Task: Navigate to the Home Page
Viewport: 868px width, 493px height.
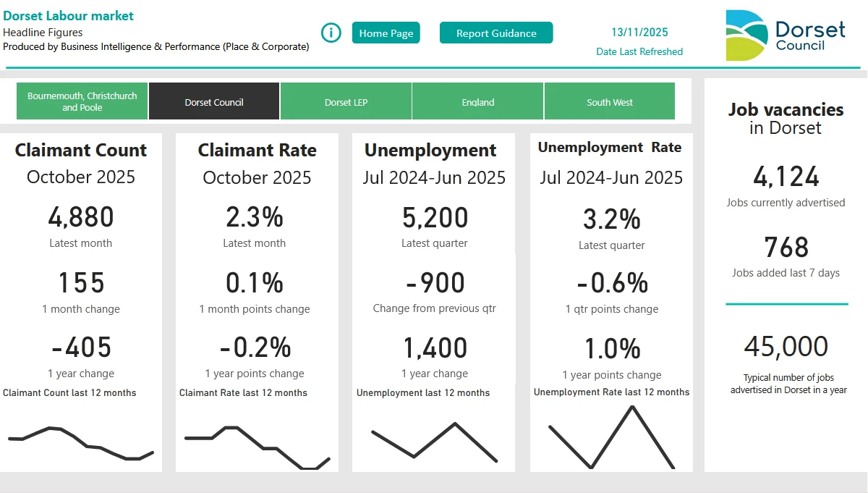Action: coord(386,33)
